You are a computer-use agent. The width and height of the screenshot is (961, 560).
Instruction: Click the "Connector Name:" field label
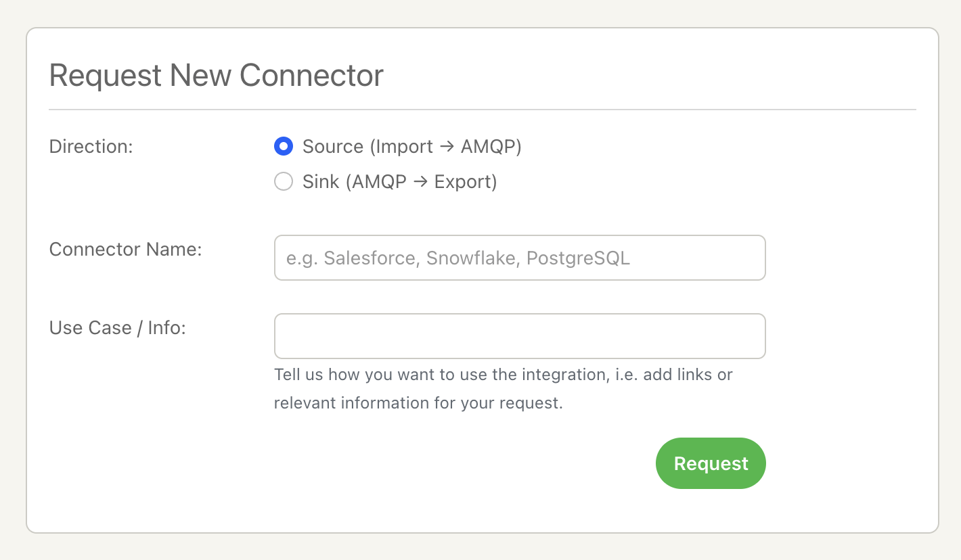point(126,250)
